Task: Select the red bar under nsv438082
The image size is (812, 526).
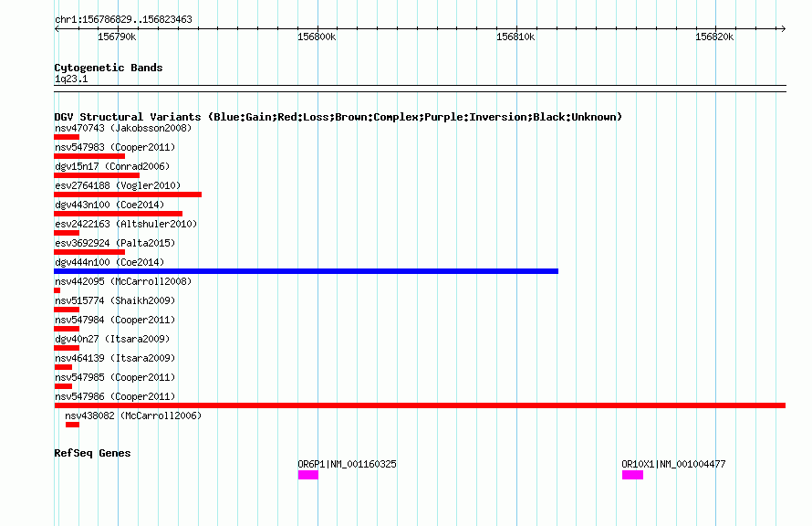Action: [72, 425]
